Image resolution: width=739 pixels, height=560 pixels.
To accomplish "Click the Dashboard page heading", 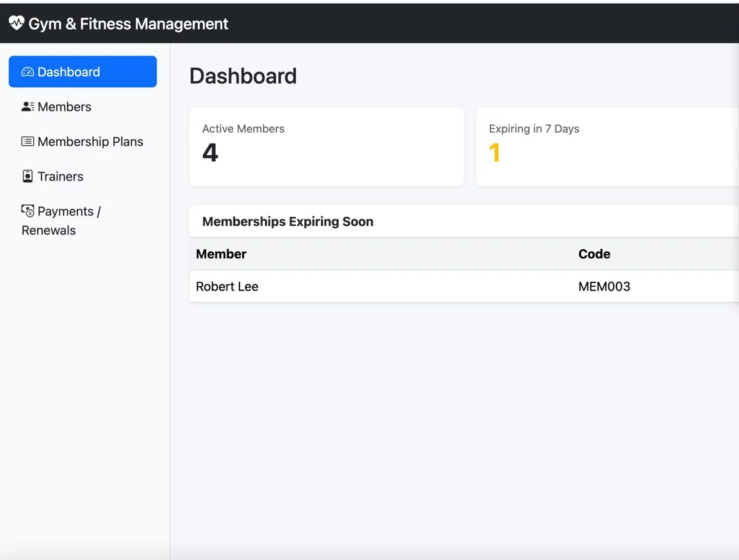I will [243, 76].
